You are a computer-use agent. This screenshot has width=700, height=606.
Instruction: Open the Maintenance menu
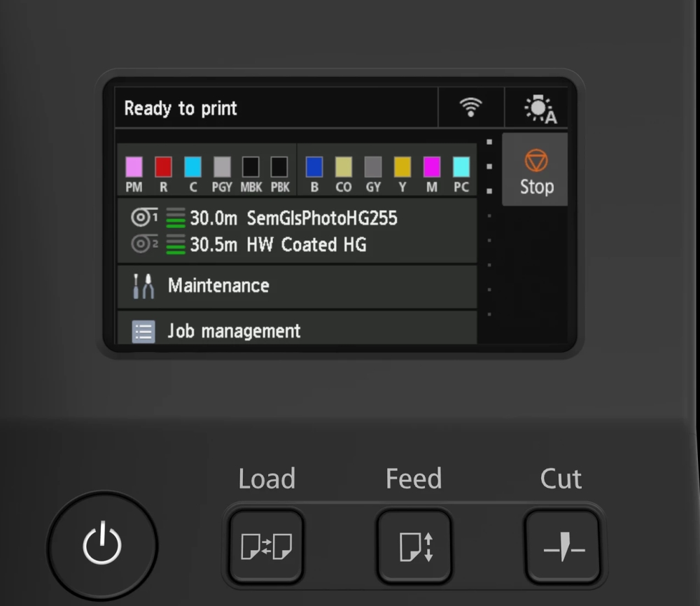click(297, 286)
